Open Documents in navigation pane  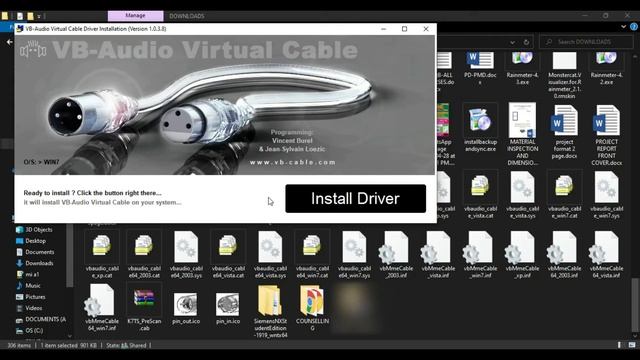coord(35,252)
